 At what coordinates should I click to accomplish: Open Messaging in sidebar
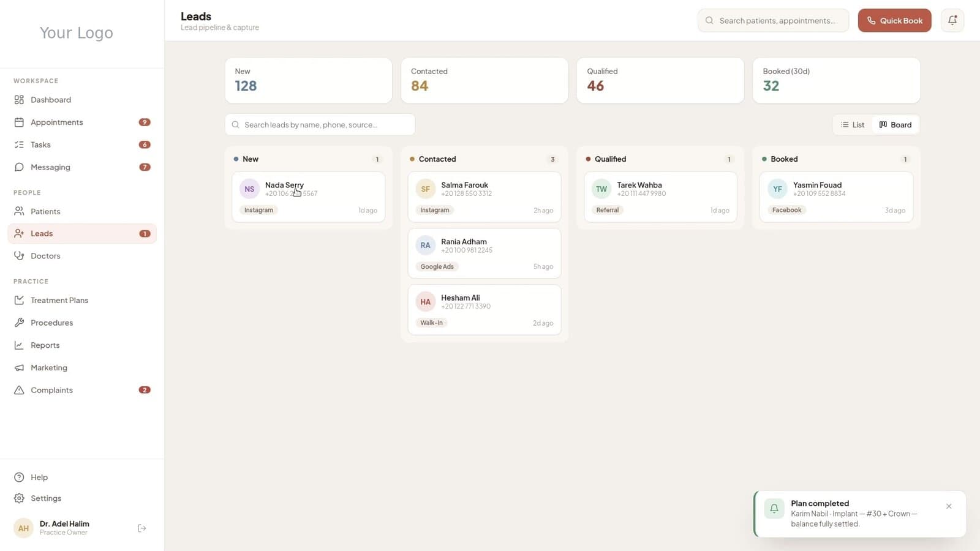click(x=82, y=167)
